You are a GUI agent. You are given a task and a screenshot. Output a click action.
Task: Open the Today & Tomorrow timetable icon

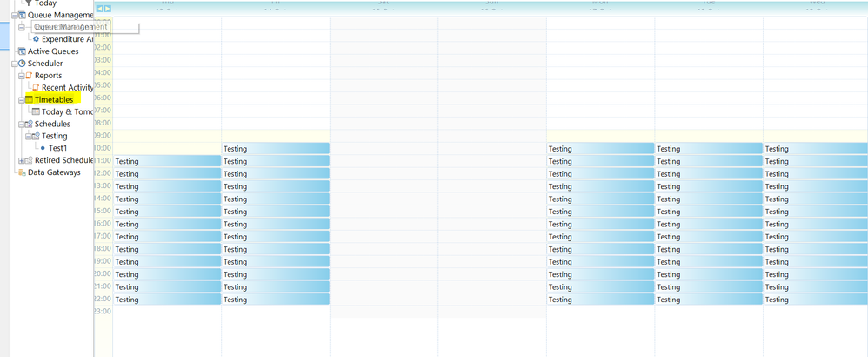(x=36, y=112)
